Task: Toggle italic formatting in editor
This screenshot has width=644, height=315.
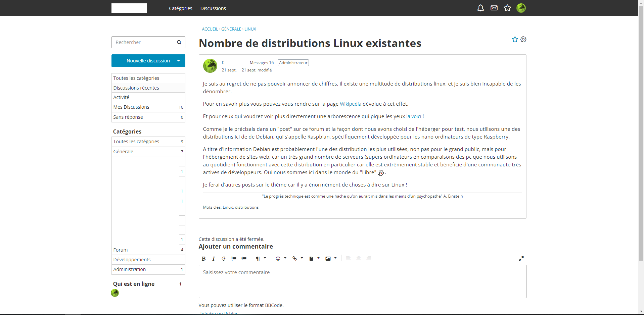Action: pyautogui.click(x=214, y=259)
